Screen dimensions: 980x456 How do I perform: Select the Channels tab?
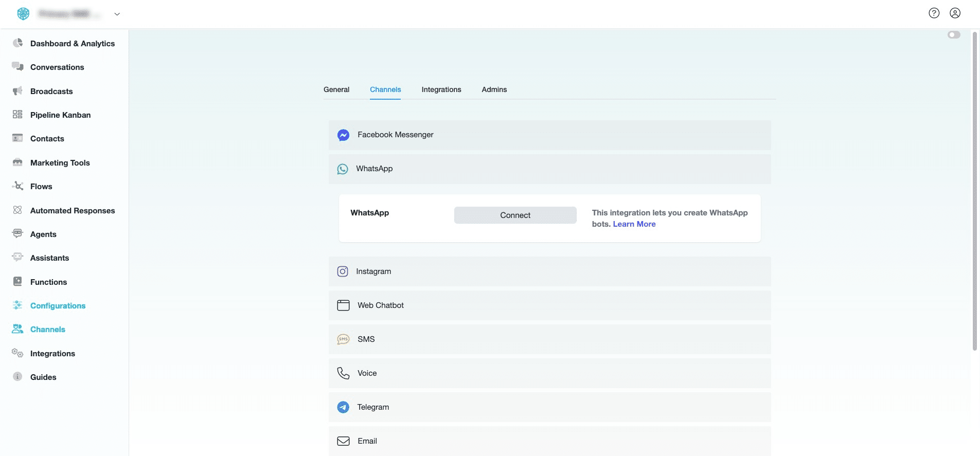385,89
